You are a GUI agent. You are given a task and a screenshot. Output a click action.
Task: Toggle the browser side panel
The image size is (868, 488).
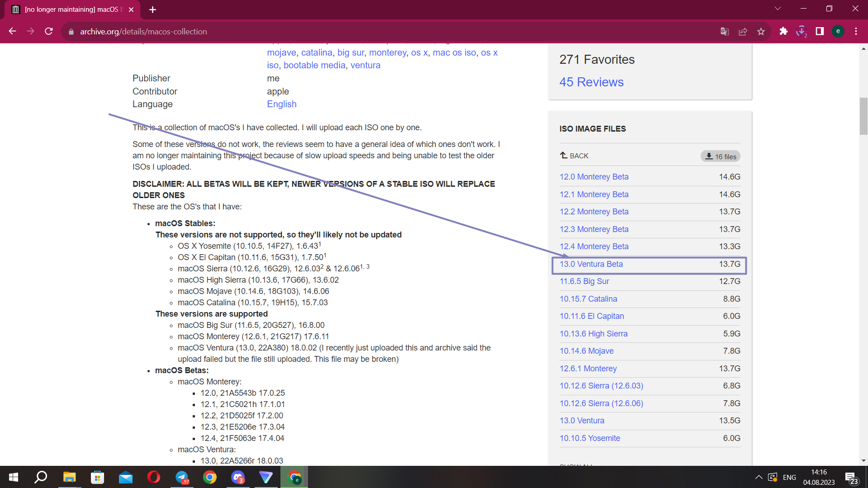(x=820, y=31)
